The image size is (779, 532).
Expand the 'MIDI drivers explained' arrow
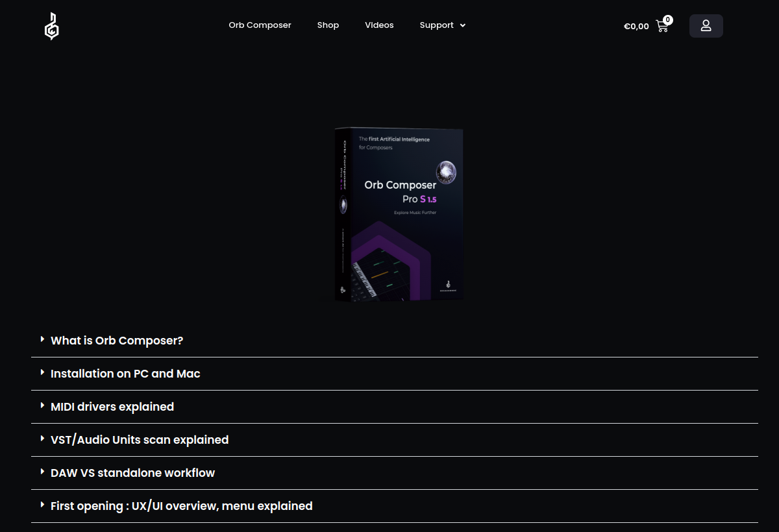(42, 405)
